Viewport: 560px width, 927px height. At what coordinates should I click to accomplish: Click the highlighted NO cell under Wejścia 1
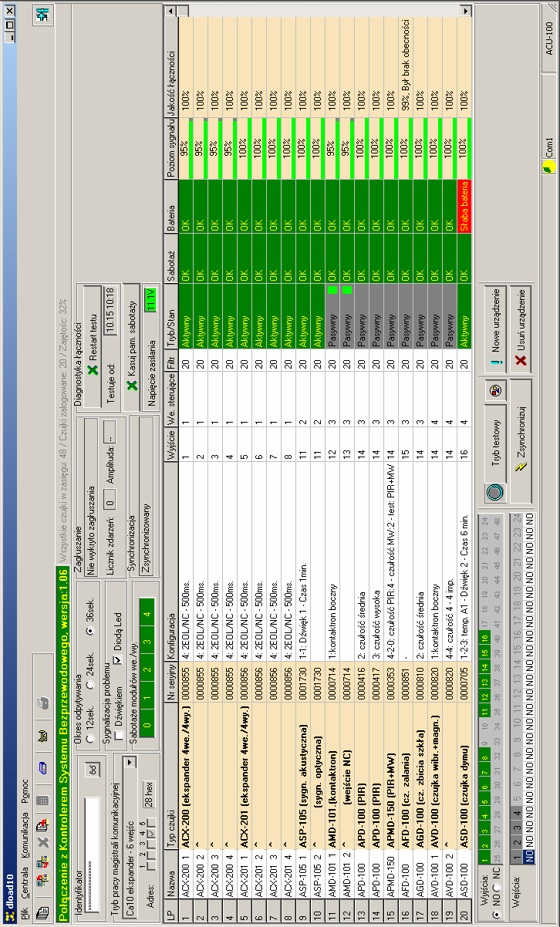(x=529, y=855)
